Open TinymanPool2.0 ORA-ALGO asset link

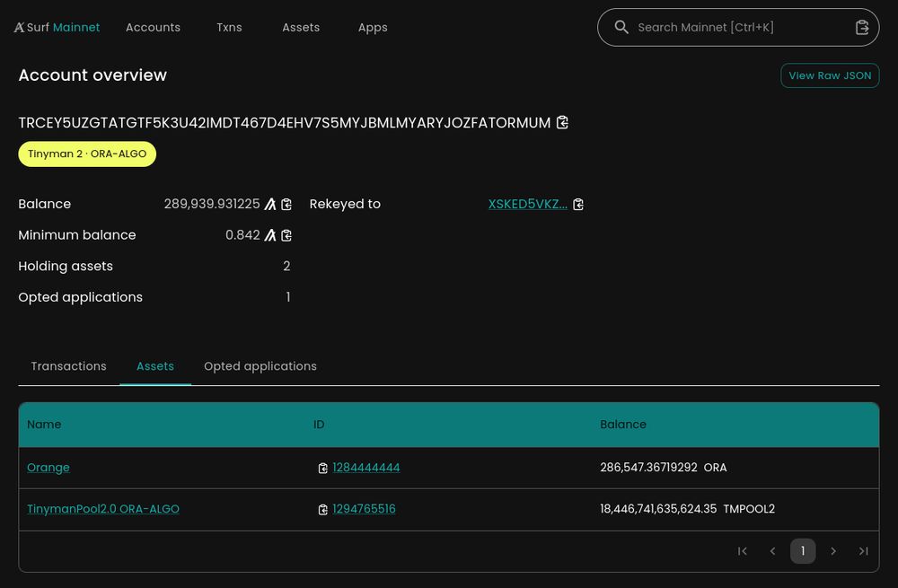coord(103,508)
